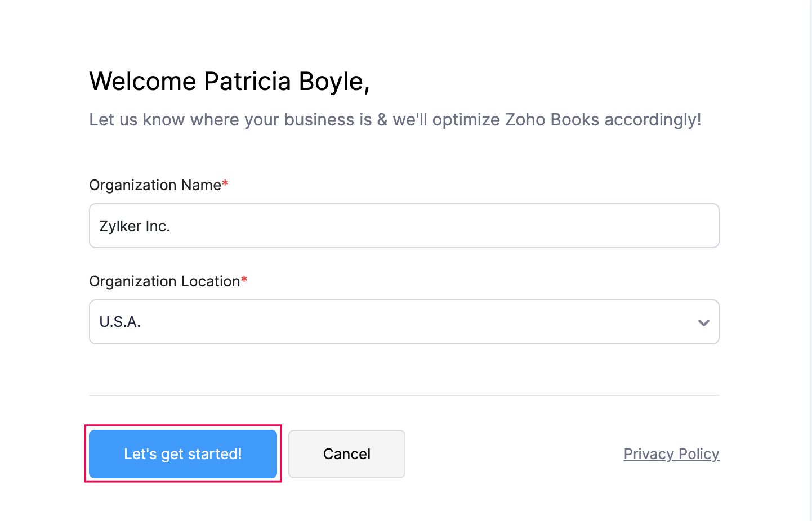Click the chevron arrow in location field
This screenshot has height=521, width=812.
pyautogui.click(x=703, y=322)
